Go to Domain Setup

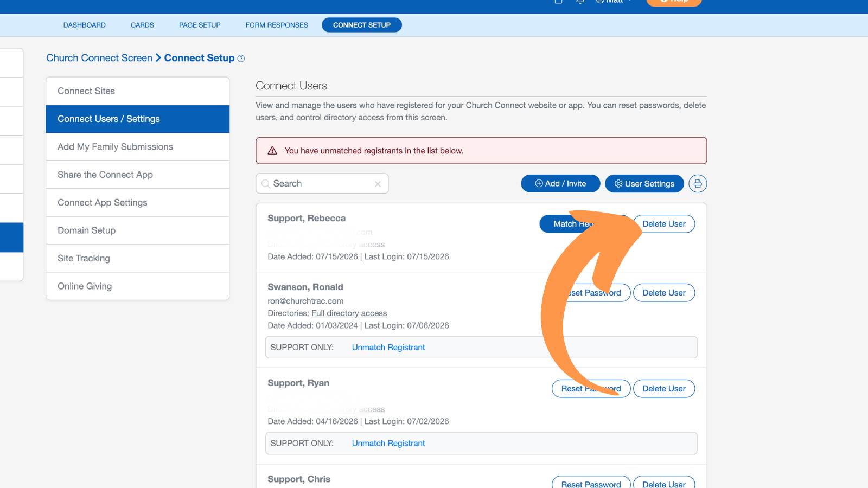click(138, 230)
